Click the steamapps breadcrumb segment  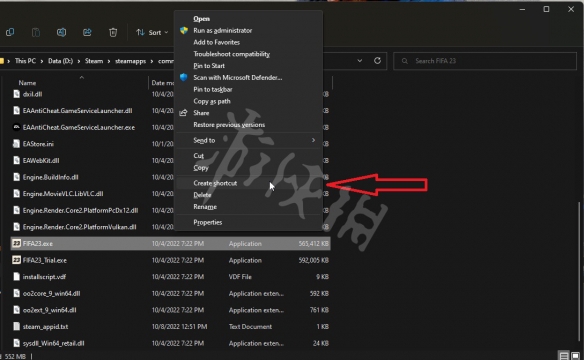tap(130, 61)
